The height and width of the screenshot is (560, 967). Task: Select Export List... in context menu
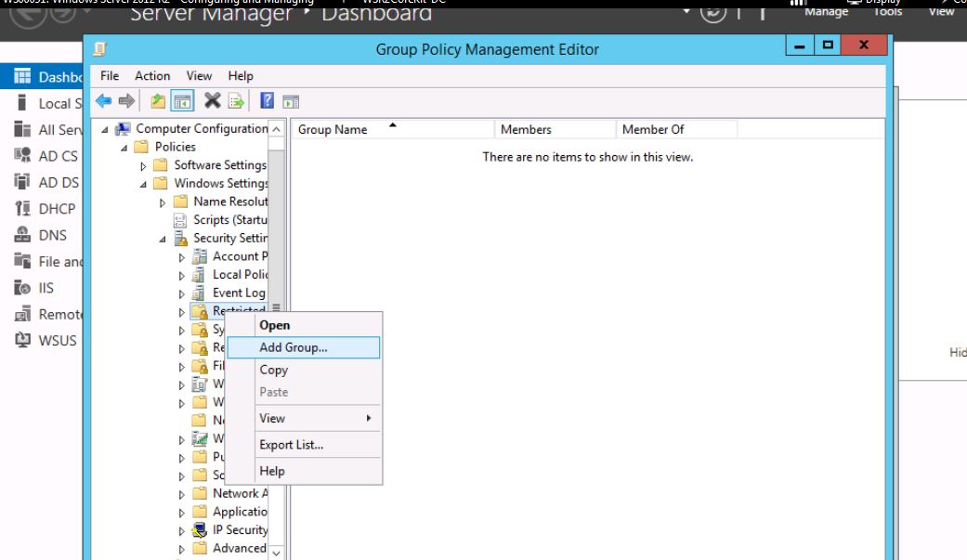[x=292, y=445]
